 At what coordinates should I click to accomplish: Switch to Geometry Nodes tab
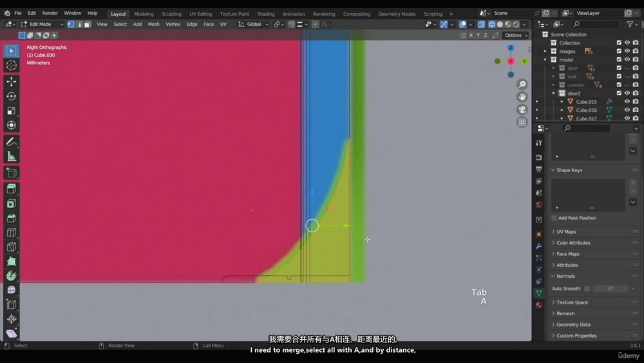pos(397,14)
